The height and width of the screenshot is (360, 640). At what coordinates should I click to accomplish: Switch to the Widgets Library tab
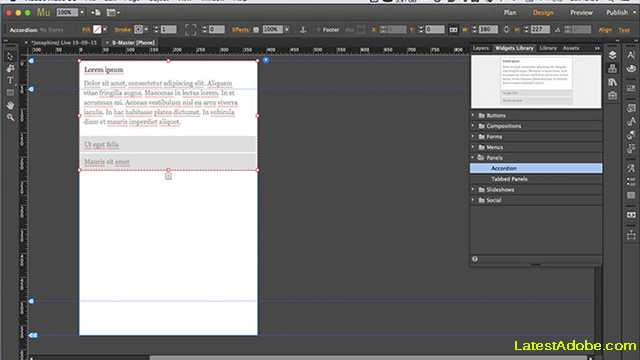click(x=514, y=48)
